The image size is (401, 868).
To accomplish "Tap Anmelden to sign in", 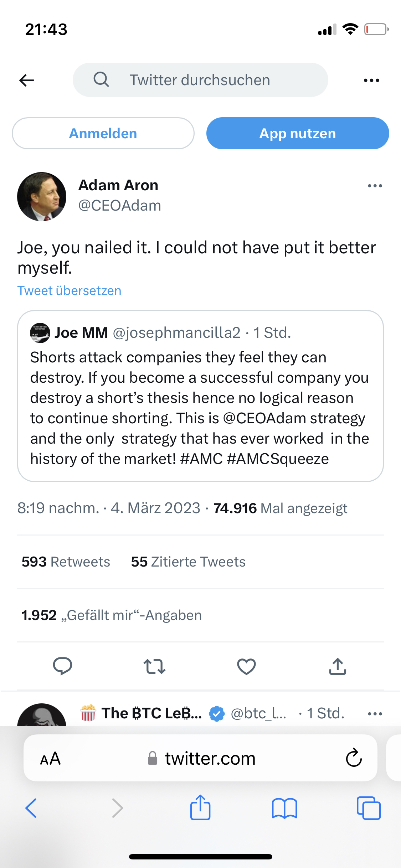I will pyautogui.click(x=103, y=133).
